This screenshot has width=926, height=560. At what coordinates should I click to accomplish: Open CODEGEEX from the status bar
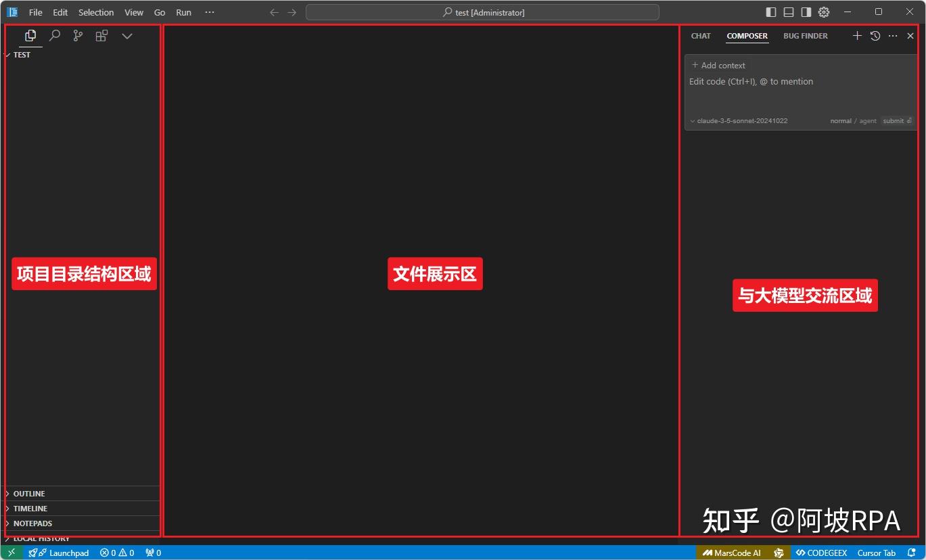click(x=821, y=553)
